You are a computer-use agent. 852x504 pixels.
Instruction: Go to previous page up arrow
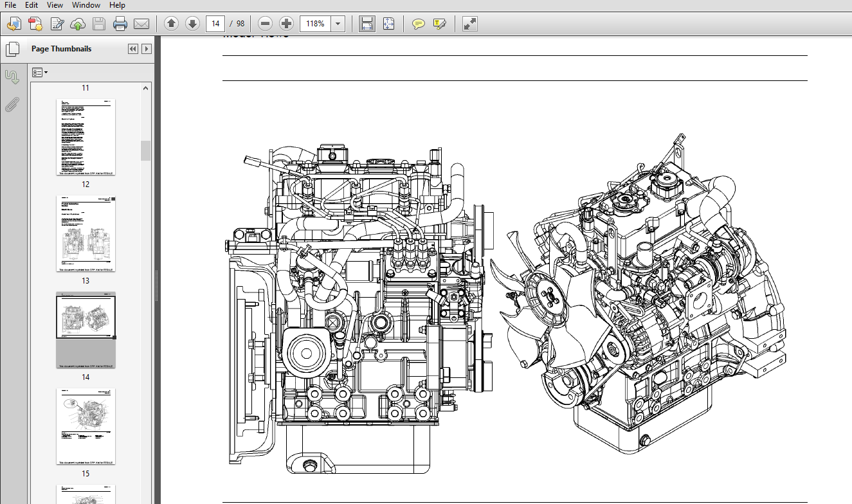(171, 24)
